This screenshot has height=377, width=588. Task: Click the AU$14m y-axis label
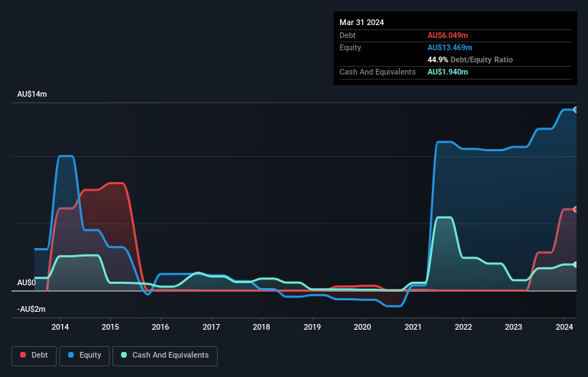pos(32,94)
